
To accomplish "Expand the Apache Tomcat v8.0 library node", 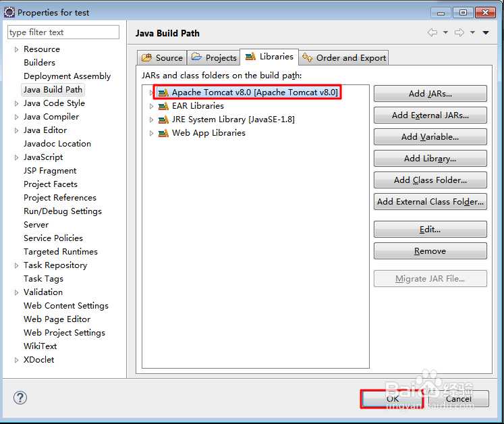I will coord(151,92).
